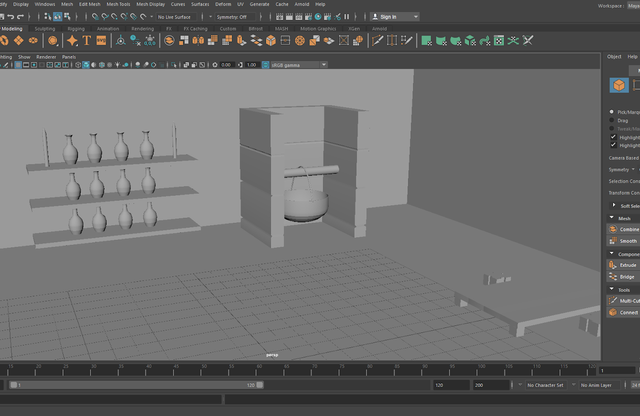This screenshot has width=640, height=416.
Task: Click the viewport gamma field showing 1.00
Action: [x=252, y=65]
